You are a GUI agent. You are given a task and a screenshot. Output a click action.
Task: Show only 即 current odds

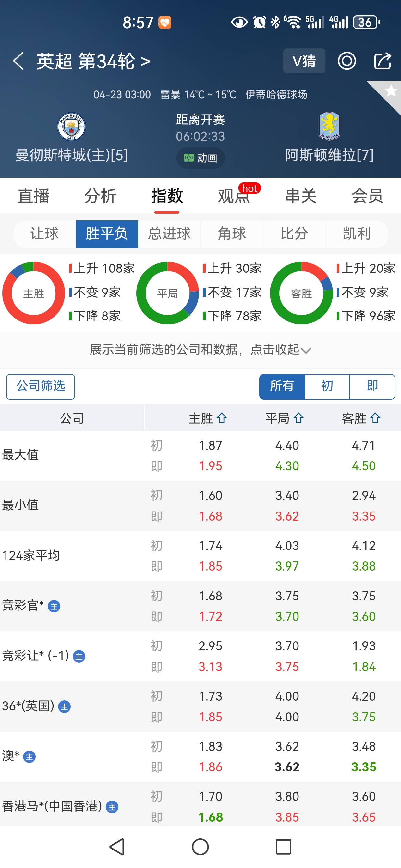pos(372,387)
